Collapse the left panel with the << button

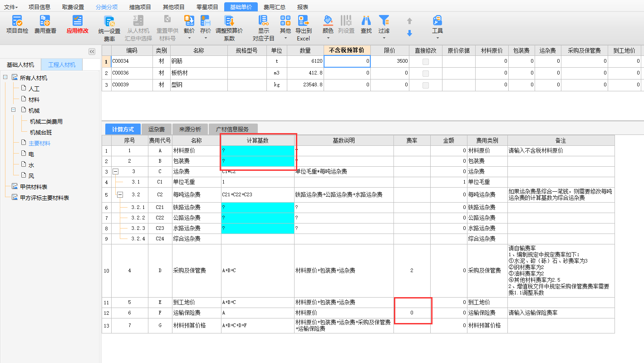[x=92, y=52]
